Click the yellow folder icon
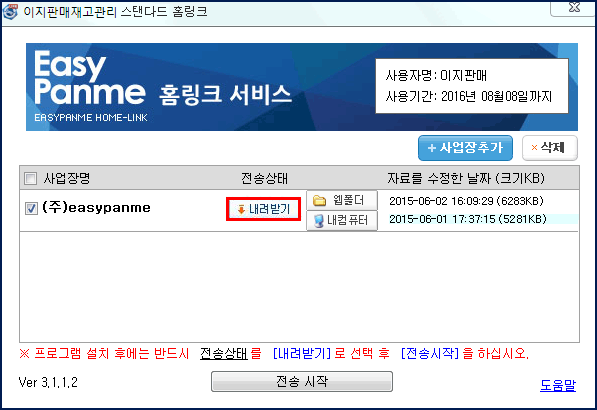The height and width of the screenshot is (410, 597). pyautogui.click(x=319, y=201)
